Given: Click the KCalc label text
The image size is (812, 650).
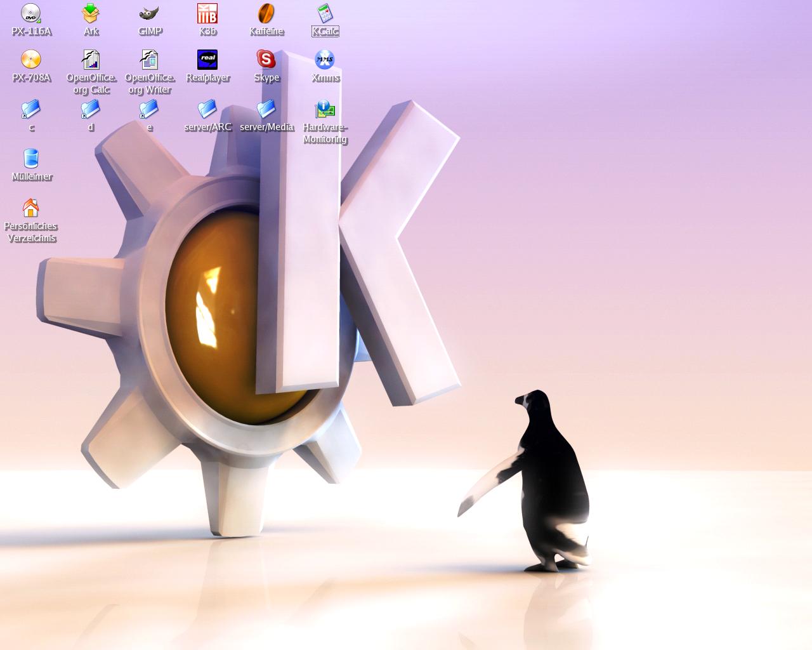Looking at the screenshot, I should (325, 31).
